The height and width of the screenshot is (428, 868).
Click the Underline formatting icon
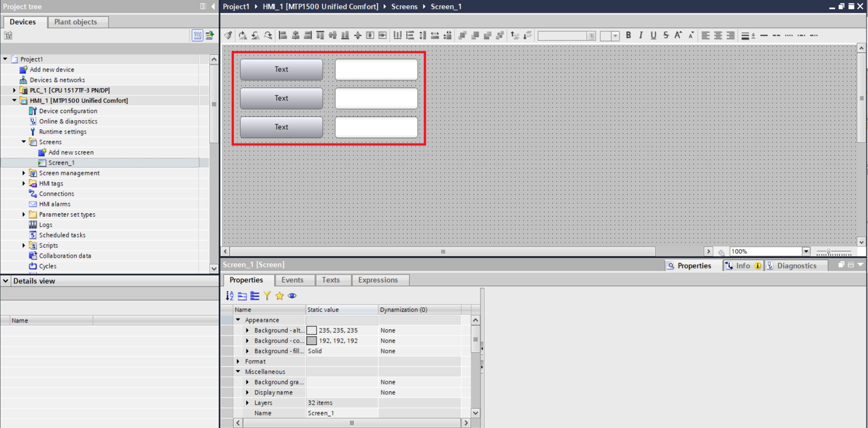tap(653, 35)
